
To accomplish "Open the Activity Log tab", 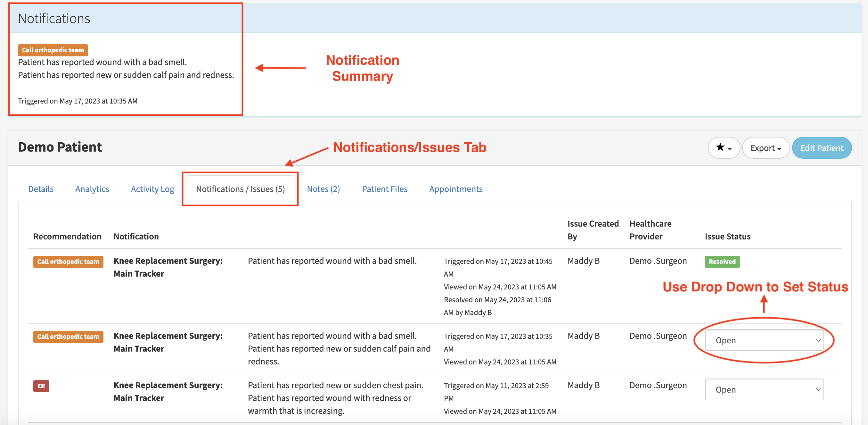I will click(152, 189).
